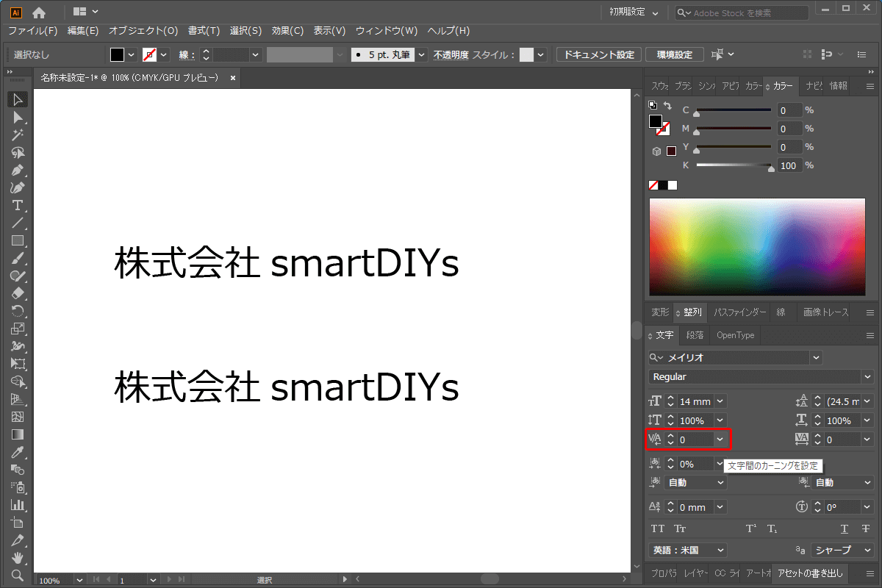Select the Rotate tool
The height and width of the screenshot is (588, 882).
point(18,311)
